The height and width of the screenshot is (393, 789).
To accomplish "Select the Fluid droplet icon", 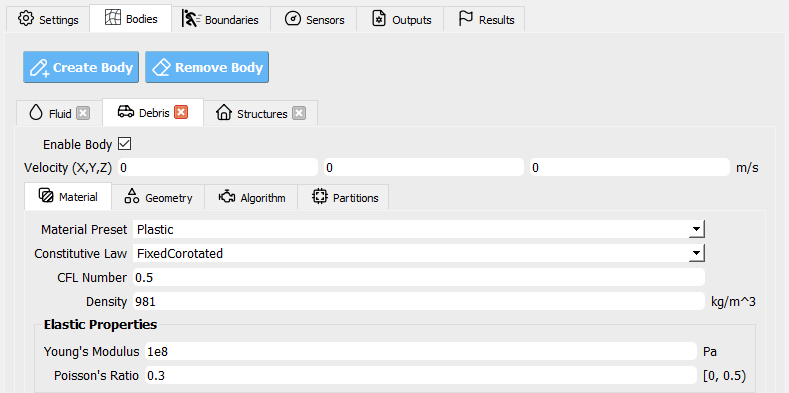I will coord(36,113).
